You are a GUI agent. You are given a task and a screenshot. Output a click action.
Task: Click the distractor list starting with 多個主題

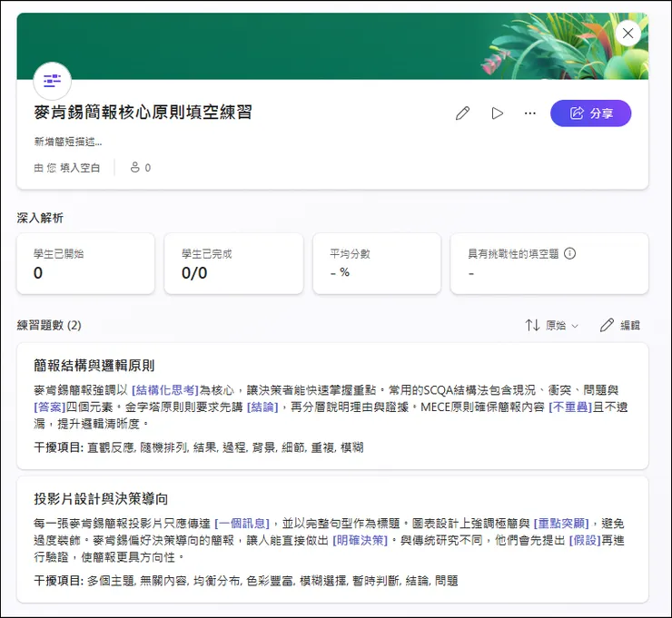pos(272,581)
